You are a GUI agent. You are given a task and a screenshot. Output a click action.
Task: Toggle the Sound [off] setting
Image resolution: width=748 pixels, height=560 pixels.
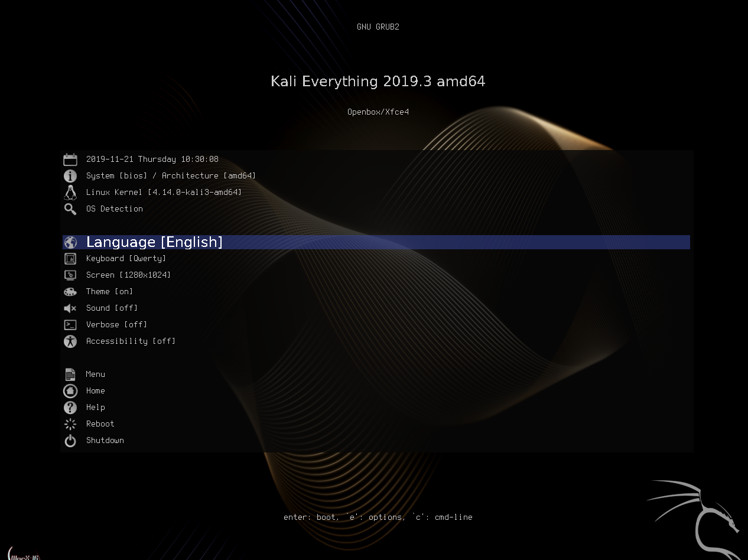pos(112,308)
